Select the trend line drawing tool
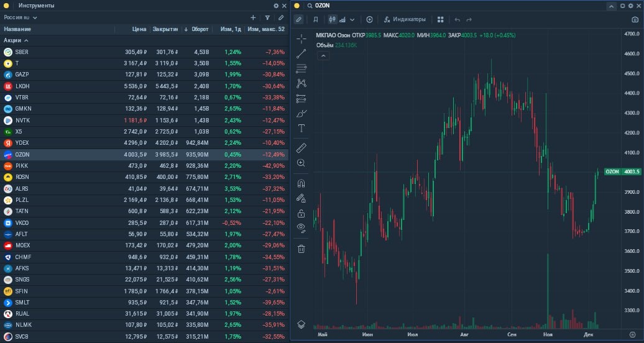The width and height of the screenshot is (644, 343). pyautogui.click(x=301, y=54)
